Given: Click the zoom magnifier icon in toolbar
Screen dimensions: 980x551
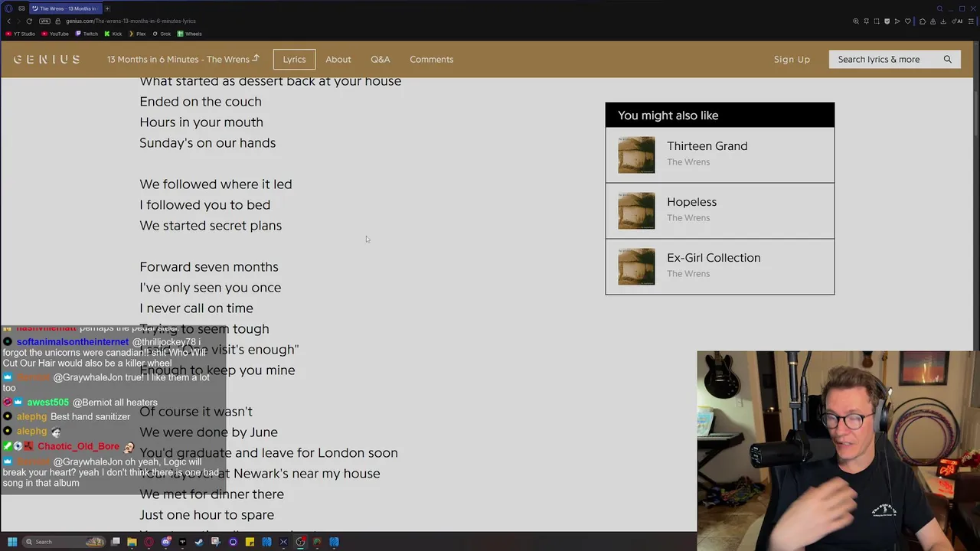Looking at the screenshot, I should (x=856, y=21).
